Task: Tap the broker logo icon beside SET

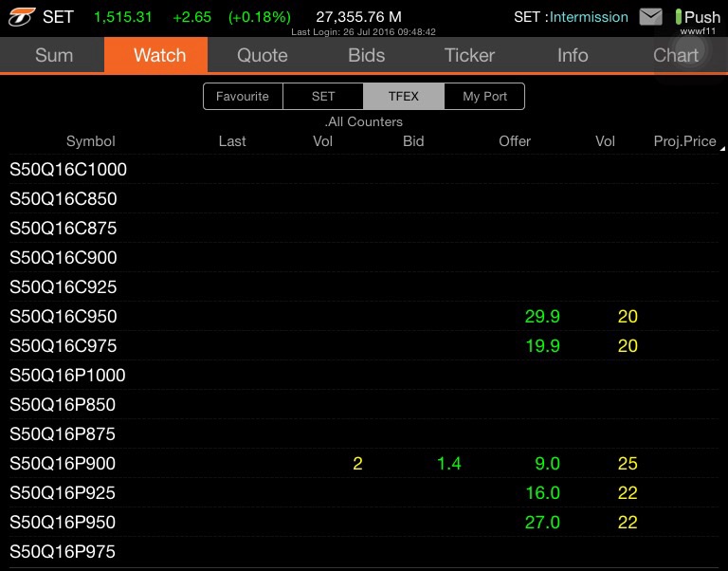Action: [22, 17]
